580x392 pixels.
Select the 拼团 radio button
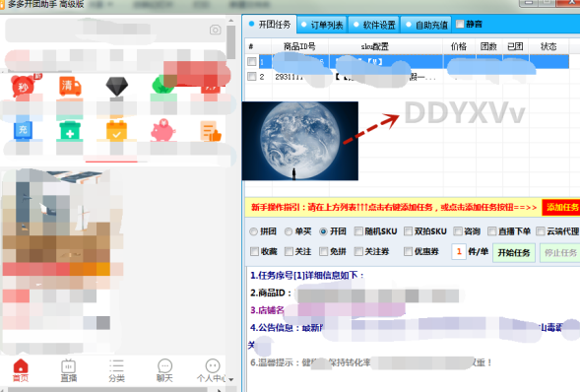[253, 231]
